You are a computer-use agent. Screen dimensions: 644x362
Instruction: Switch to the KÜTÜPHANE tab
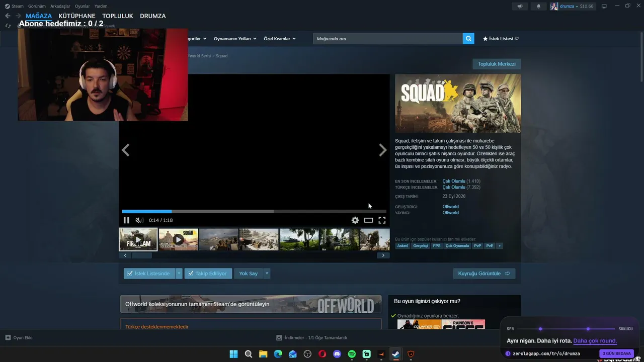[x=77, y=16]
